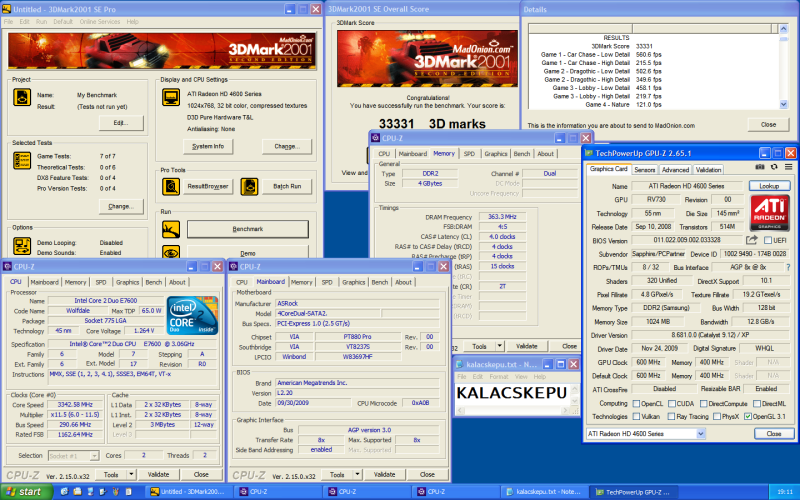Image resolution: width=800 pixels, height=500 pixels.
Task: Click the Lookup button in GPU-Z
Action: click(x=769, y=186)
